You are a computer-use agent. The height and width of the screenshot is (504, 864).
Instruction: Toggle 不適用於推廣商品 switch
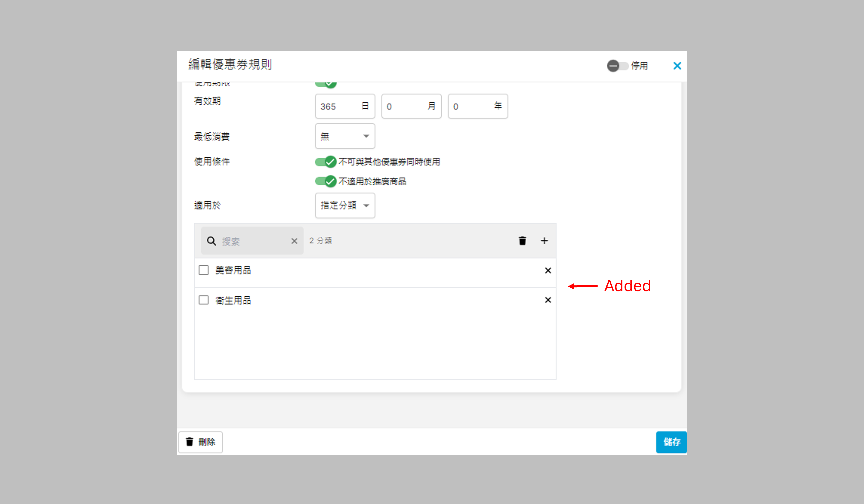point(325,181)
